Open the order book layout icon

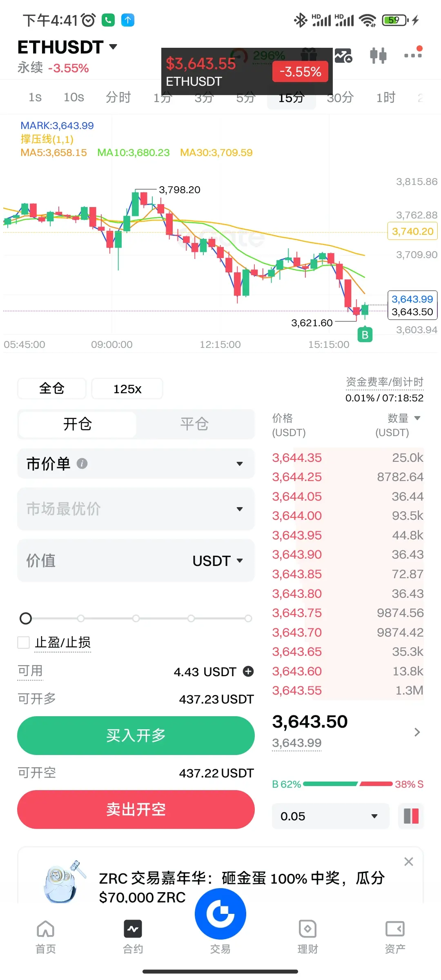pos(411,816)
